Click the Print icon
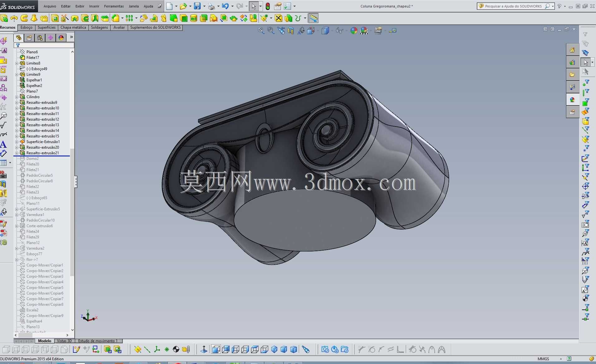The width and height of the screenshot is (596, 364). coord(211,6)
